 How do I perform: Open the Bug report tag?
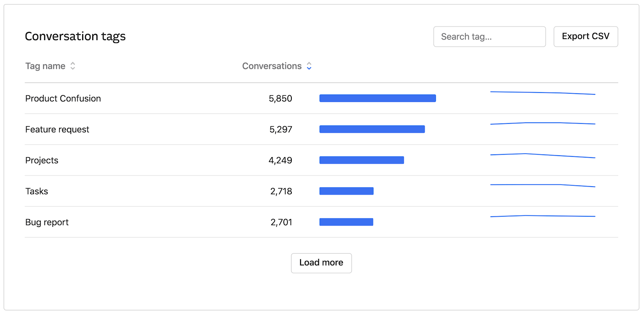click(x=47, y=222)
